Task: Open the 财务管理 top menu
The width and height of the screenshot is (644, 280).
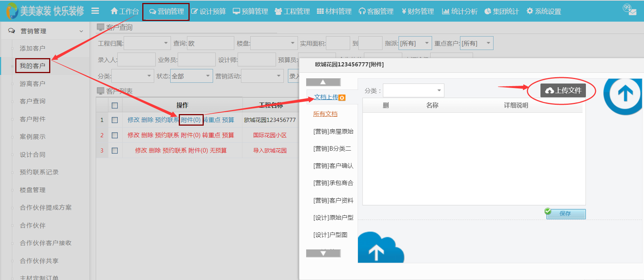Action: [418, 11]
